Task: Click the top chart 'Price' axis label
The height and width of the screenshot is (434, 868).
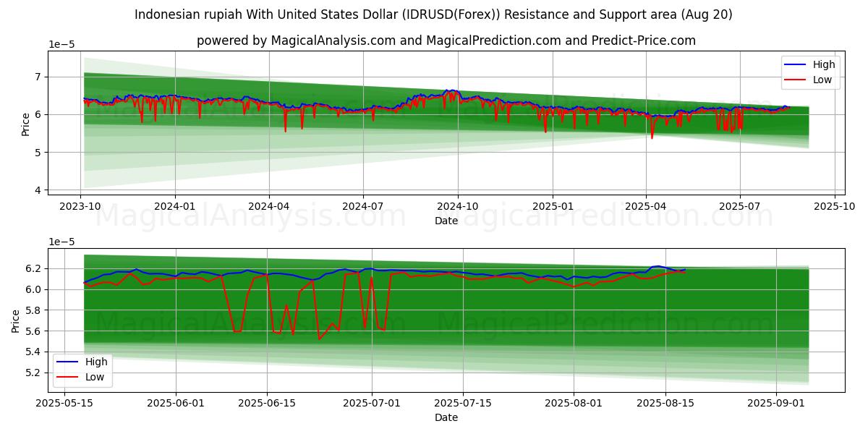Action: (26, 123)
